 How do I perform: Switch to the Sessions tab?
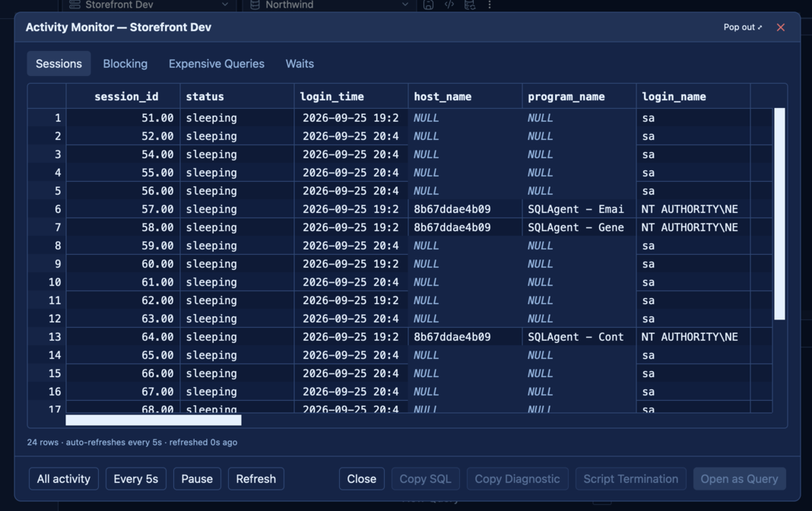pyautogui.click(x=59, y=64)
